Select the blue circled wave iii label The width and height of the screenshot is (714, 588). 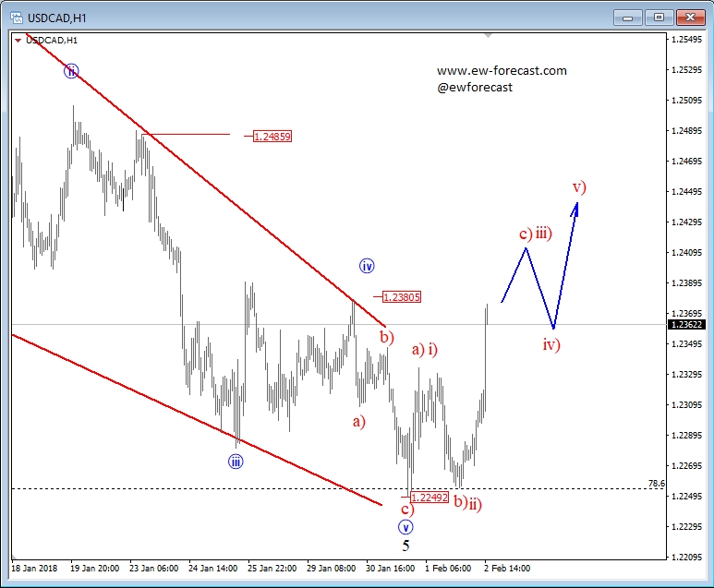(x=236, y=462)
